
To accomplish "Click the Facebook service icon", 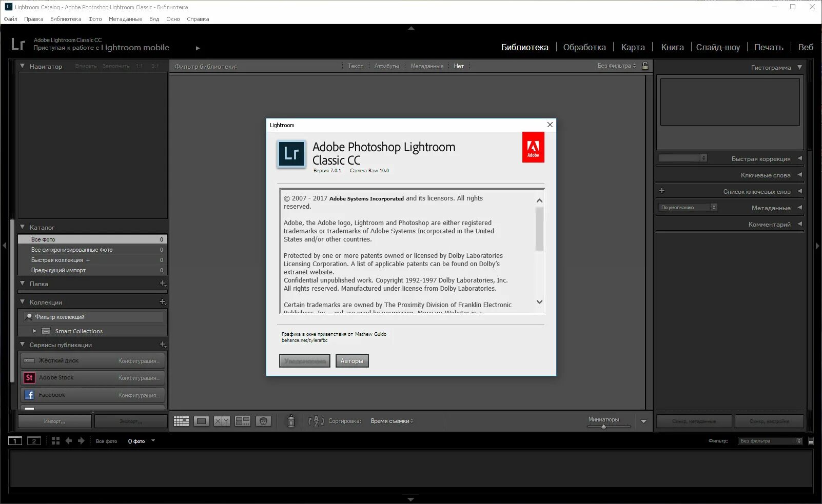I will point(29,395).
